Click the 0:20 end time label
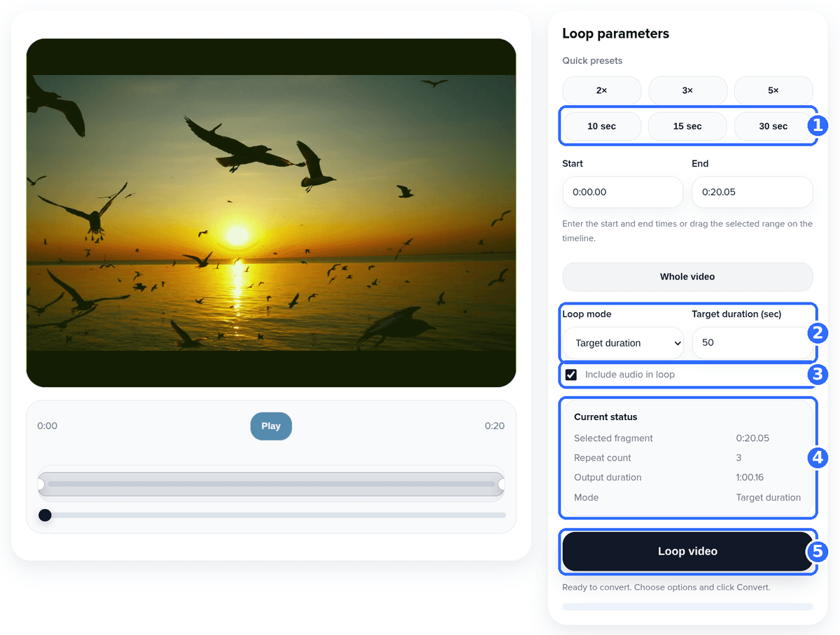This screenshot has height=635, width=840. [x=494, y=426]
